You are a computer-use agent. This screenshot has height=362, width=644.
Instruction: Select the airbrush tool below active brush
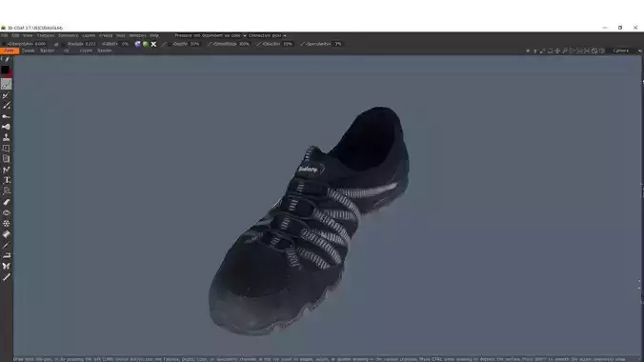point(6,95)
